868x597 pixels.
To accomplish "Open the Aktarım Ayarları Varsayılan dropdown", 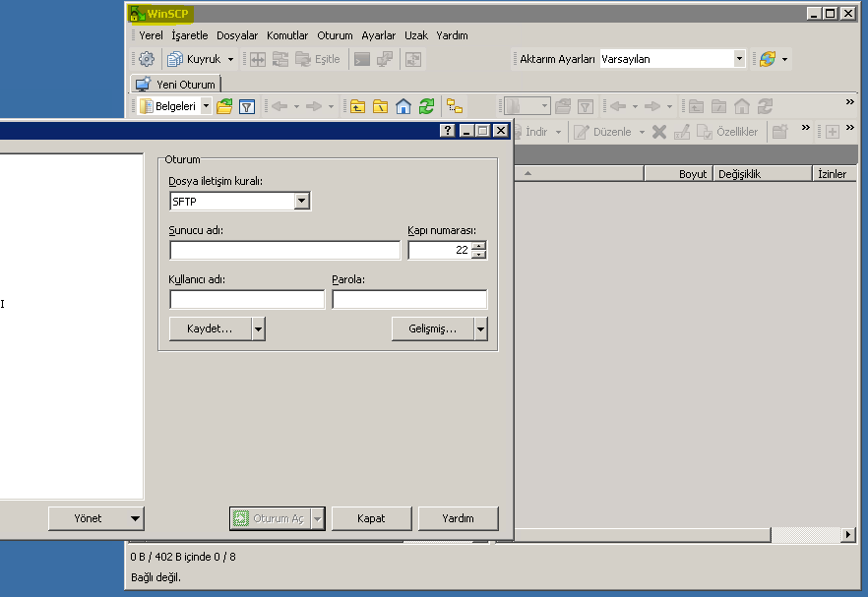I will coord(739,59).
